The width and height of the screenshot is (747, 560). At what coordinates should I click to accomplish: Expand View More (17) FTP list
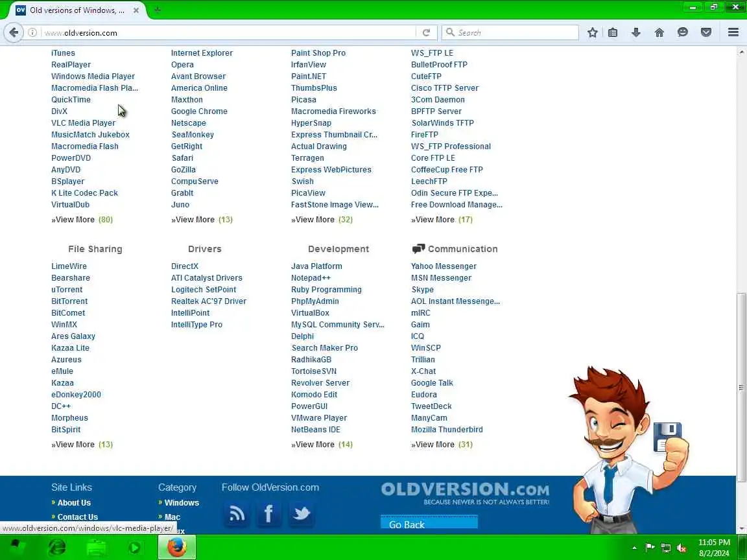point(442,220)
